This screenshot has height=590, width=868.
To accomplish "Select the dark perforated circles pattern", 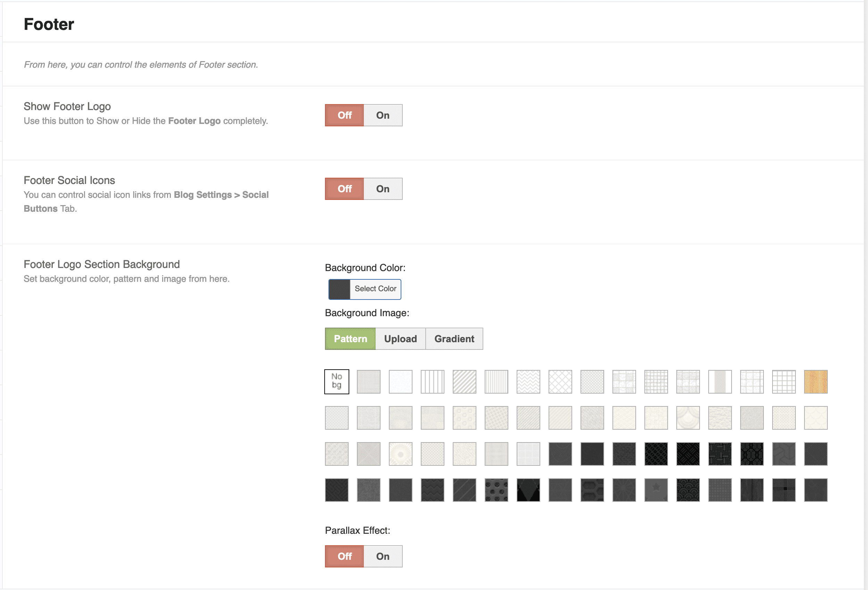I will coord(496,490).
